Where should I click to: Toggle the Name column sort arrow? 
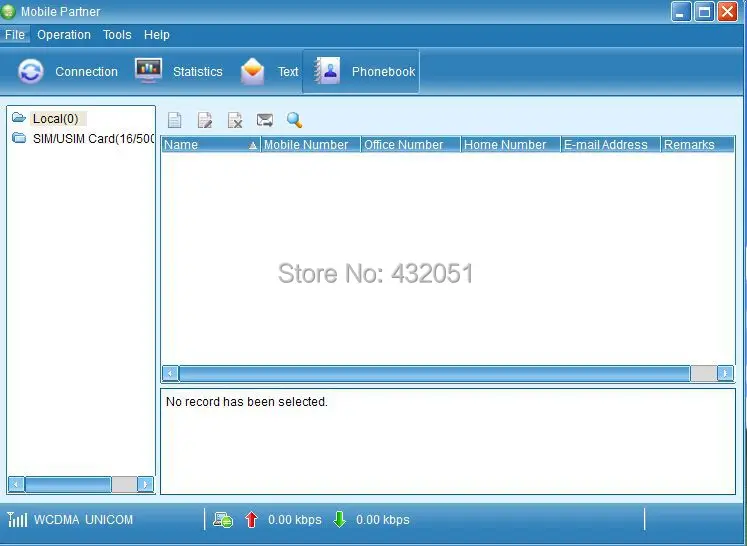(x=253, y=145)
